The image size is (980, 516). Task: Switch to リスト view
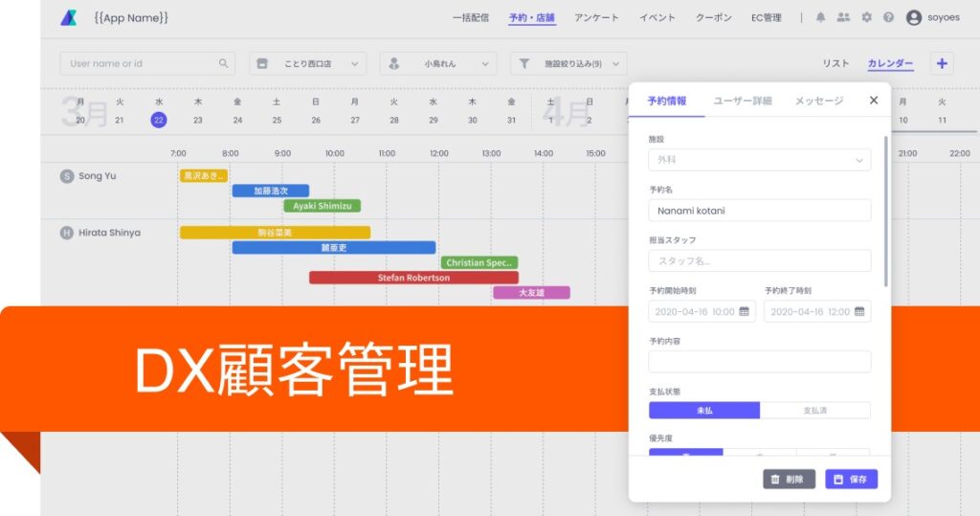[x=835, y=63]
